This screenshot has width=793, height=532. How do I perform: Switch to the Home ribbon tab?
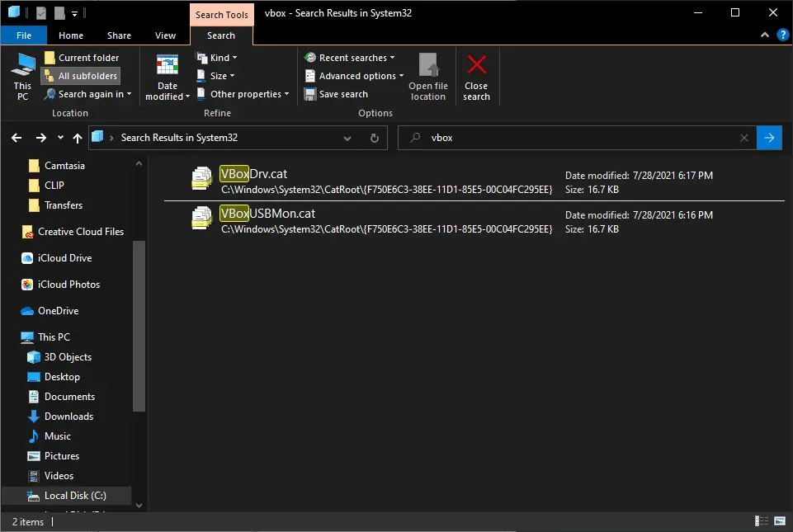[71, 35]
